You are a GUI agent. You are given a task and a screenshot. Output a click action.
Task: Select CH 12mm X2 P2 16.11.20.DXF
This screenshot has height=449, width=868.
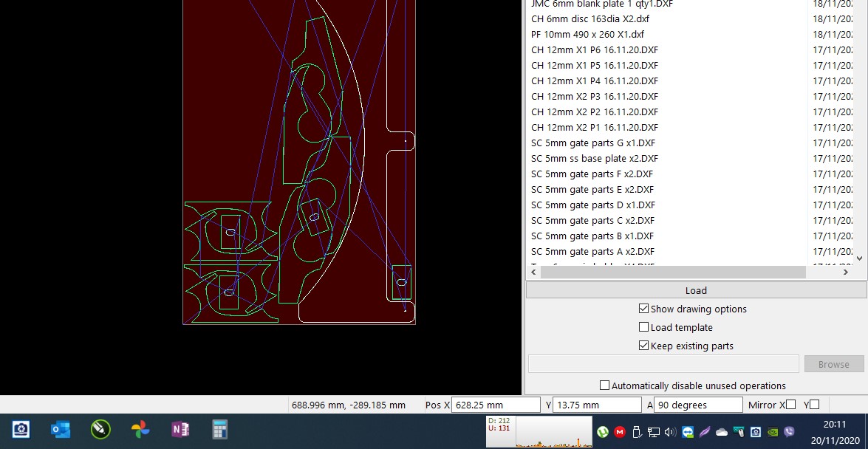[595, 112]
